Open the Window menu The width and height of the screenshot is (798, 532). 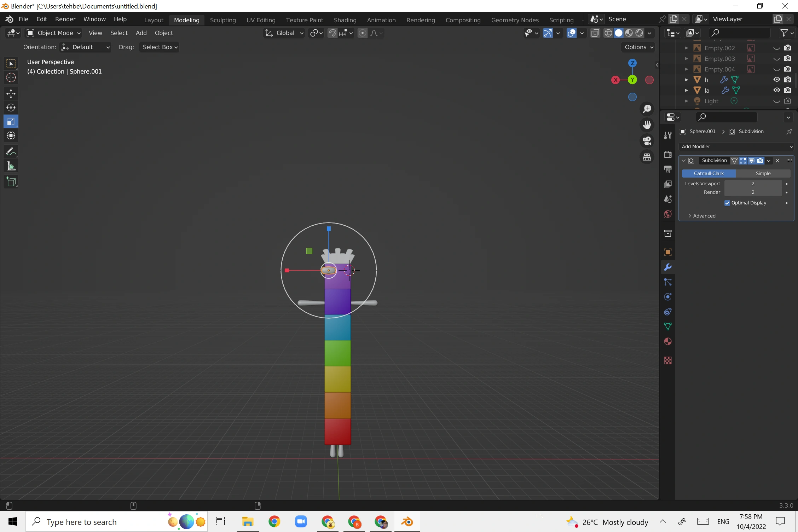(x=94, y=19)
